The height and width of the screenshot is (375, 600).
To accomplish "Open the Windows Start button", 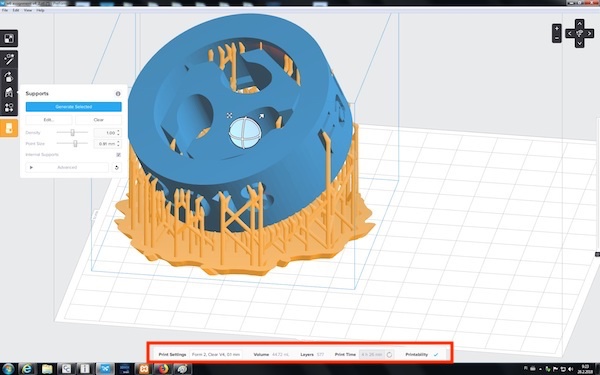I will [x=8, y=369].
